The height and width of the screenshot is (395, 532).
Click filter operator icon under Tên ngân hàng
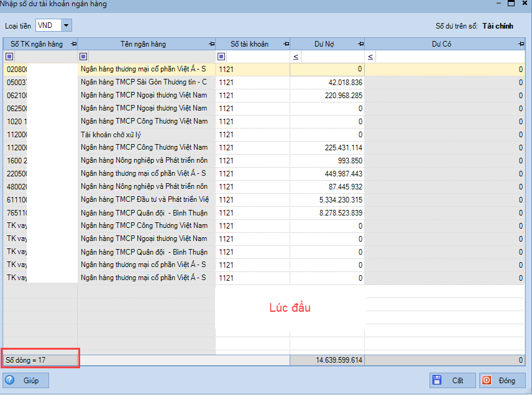coord(84,57)
